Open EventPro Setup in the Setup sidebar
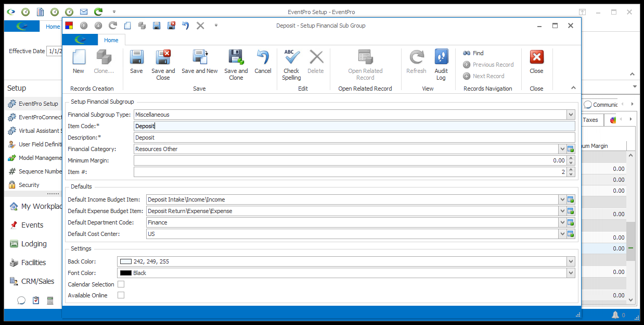The height and width of the screenshot is (325, 644). pyautogui.click(x=33, y=104)
